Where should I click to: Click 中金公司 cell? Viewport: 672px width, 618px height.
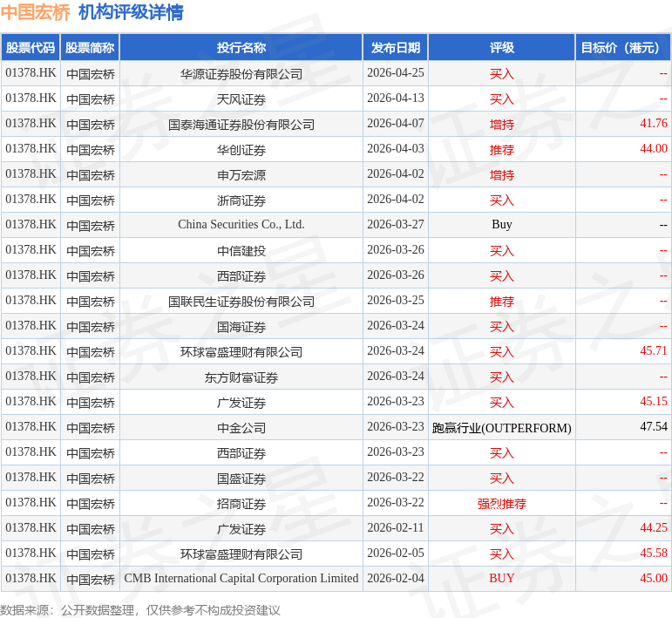click(241, 428)
